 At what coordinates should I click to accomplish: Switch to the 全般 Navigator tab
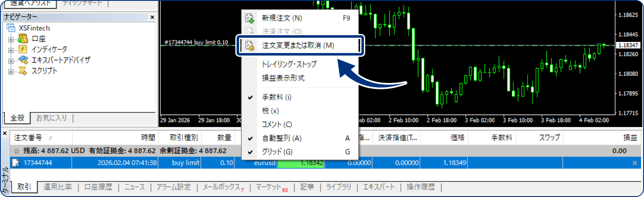(17, 118)
